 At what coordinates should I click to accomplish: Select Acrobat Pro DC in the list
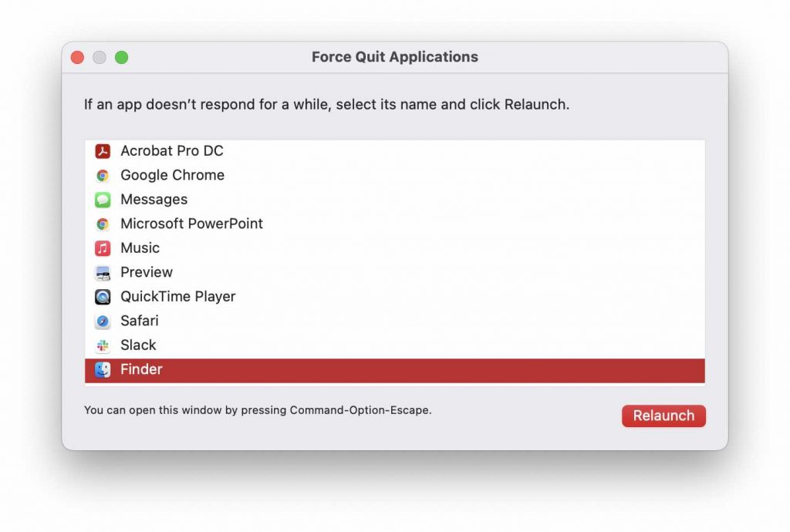click(394, 151)
